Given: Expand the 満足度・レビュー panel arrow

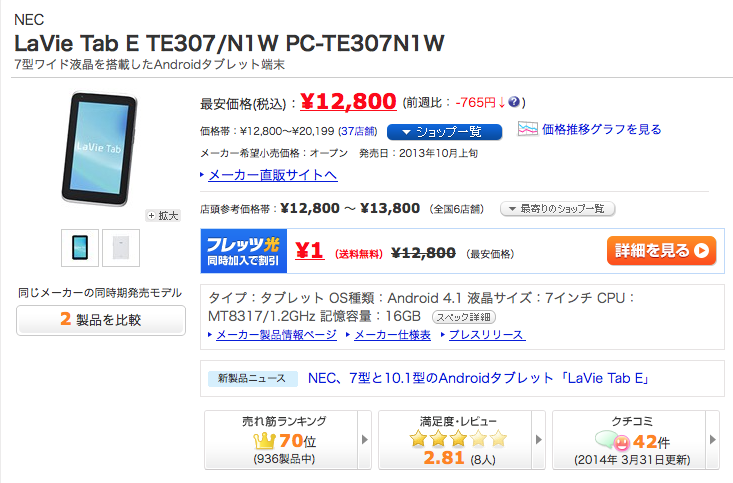Looking at the screenshot, I should [x=541, y=439].
